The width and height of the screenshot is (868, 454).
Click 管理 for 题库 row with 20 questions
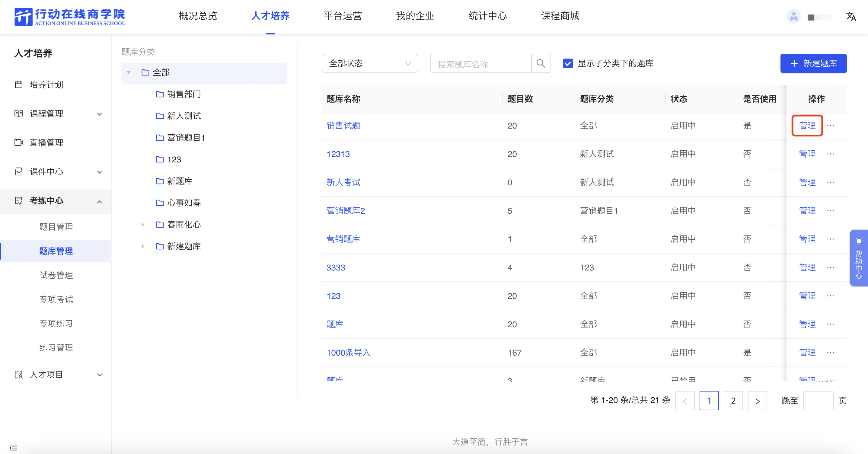click(807, 324)
